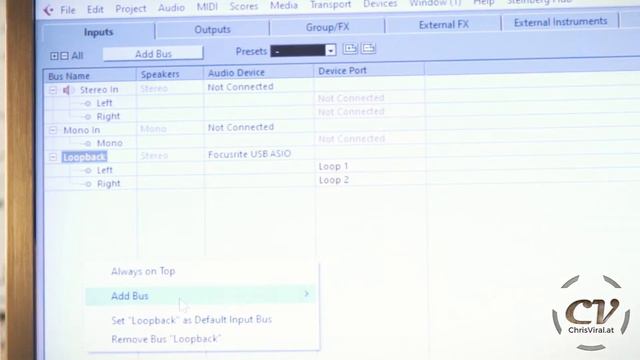
Task: Open the File menu
Action: [68, 10]
